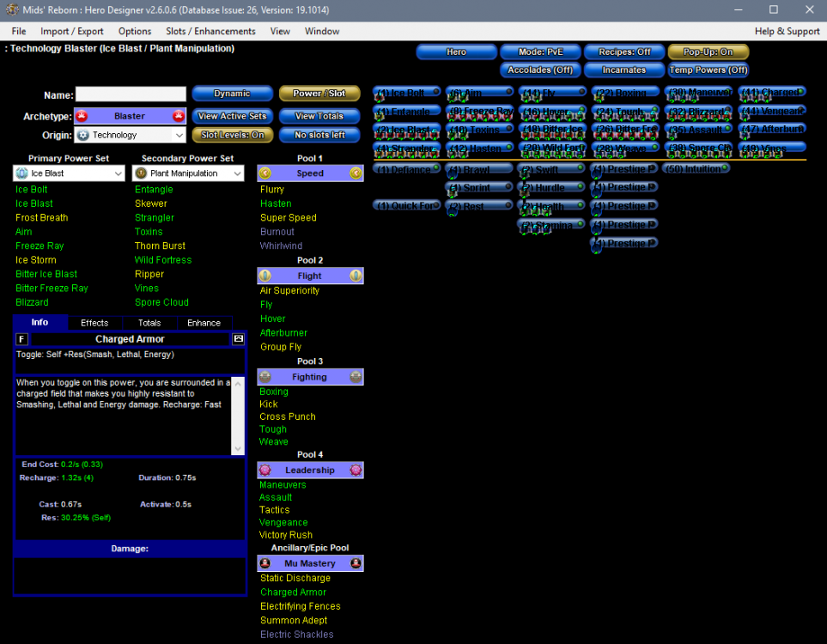Screen dimensions: 827x644
Task: Click the Name input field
Action: pos(131,94)
